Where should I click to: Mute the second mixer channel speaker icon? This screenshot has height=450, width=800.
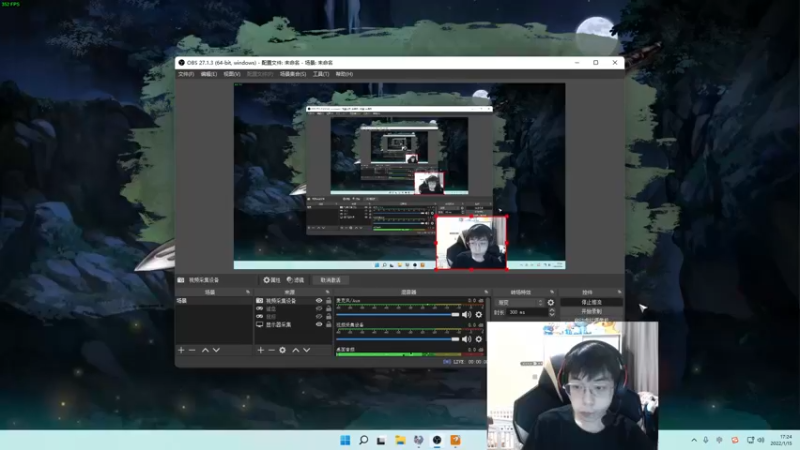pos(466,339)
